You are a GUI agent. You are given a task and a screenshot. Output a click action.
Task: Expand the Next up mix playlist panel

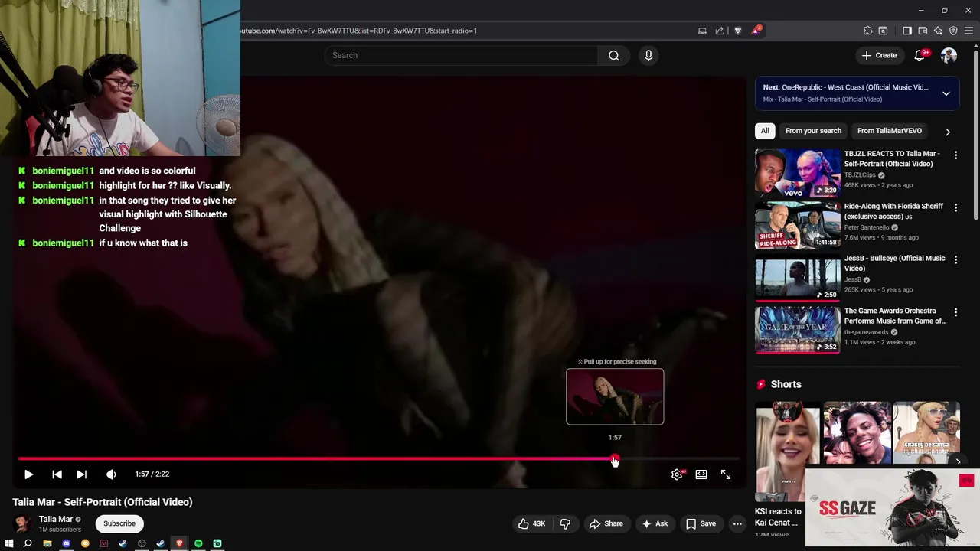click(x=946, y=93)
